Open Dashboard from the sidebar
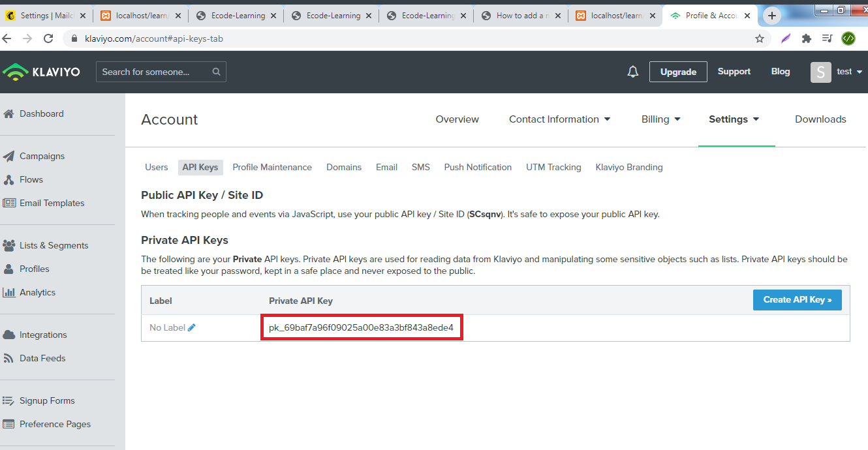Screen dimensions: 868x450 [x=42, y=113]
